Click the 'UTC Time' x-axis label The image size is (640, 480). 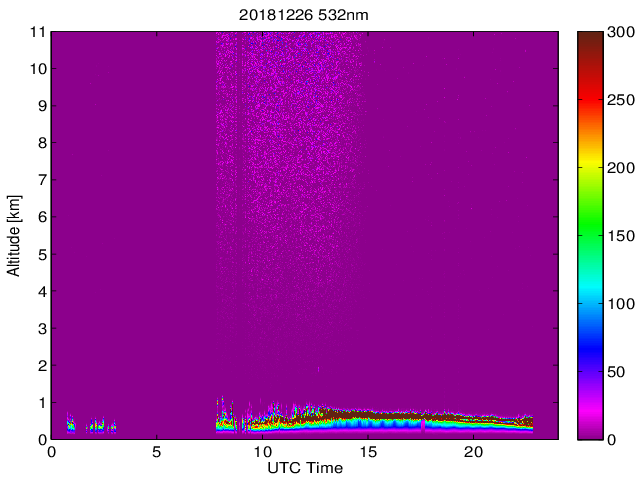(x=305, y=468)
